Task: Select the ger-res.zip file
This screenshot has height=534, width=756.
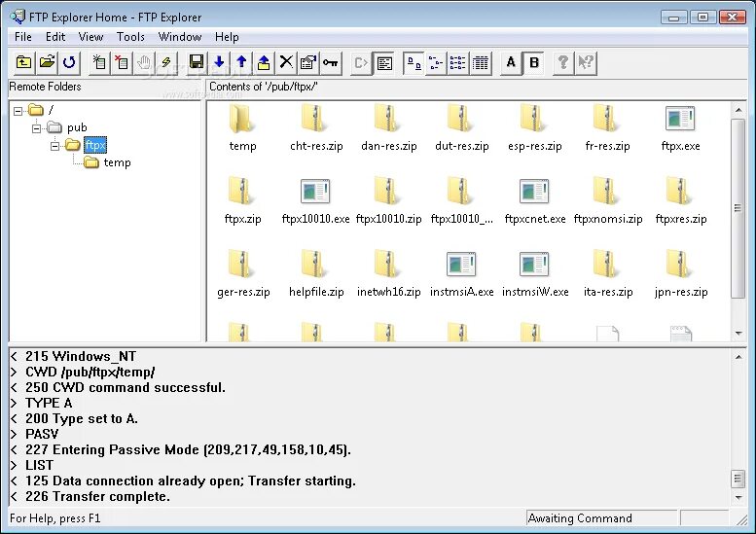Action: tap(243, 274)
